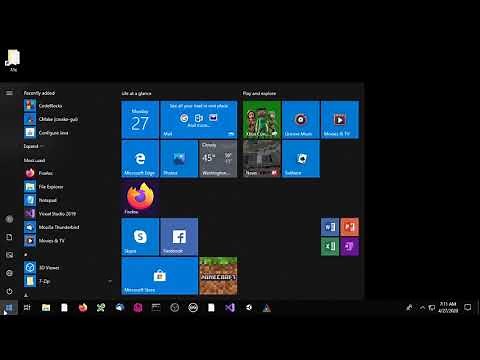Launch CMake (cmake-gui) in Start list
The width and height of the screenshot is (480, 360).
click(x=50, y=119)
